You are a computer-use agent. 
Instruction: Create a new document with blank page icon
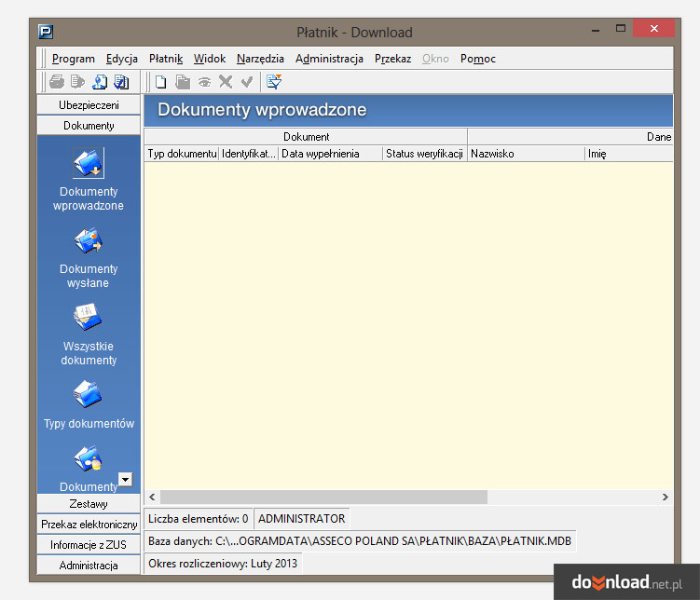160,82
